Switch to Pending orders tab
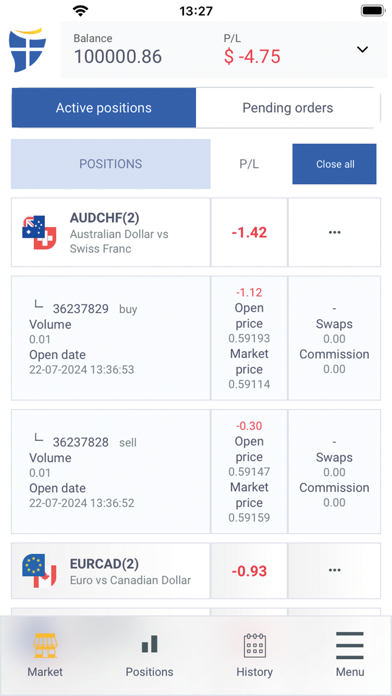Image resolution: width=392 pixels, height=696 pixels. (x=288, y=108)
